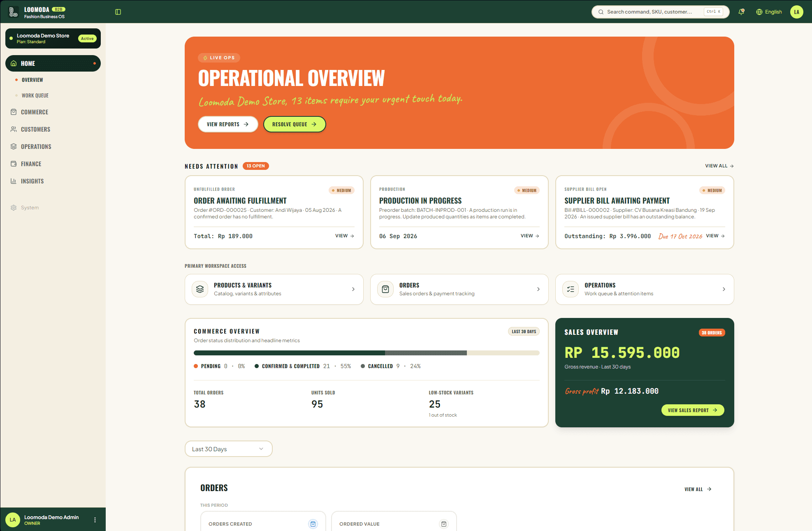Expand the Orders workspace chevron
This screenshot has width=812, height=531.
[x=538, y=289]
